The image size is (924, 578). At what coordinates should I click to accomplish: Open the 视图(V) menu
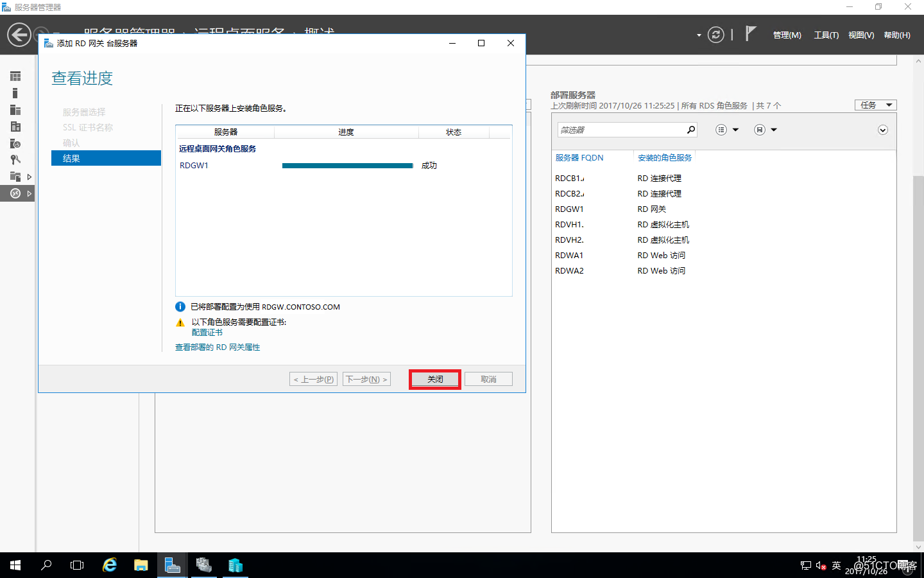(x=861, y=35)
